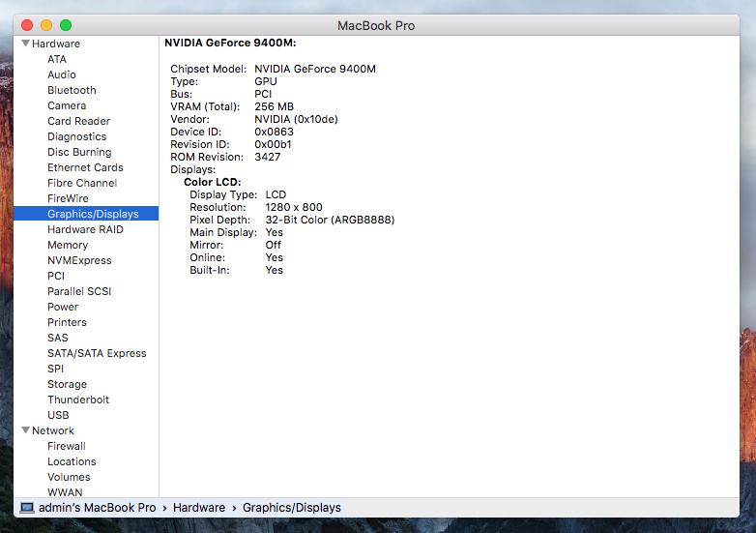
Task: Select the Graphics/Displays sidebar item
Action: pyautogui.click(x=93, y=214)
